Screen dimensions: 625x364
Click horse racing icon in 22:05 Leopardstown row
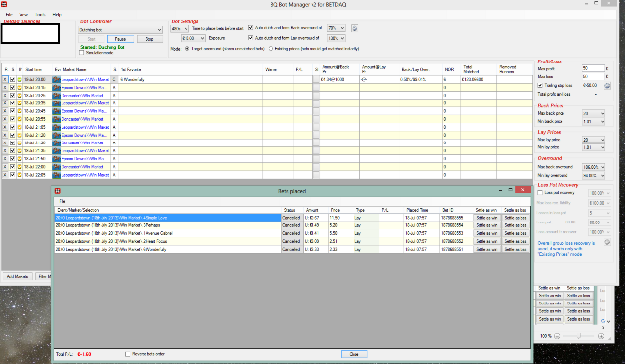pyautogui.click(x=57, y=175)
